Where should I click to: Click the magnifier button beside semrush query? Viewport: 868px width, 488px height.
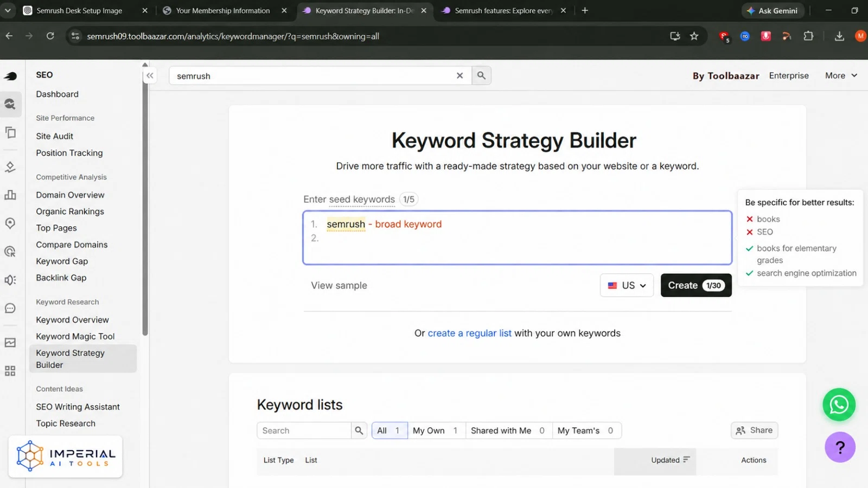[481, 76]
